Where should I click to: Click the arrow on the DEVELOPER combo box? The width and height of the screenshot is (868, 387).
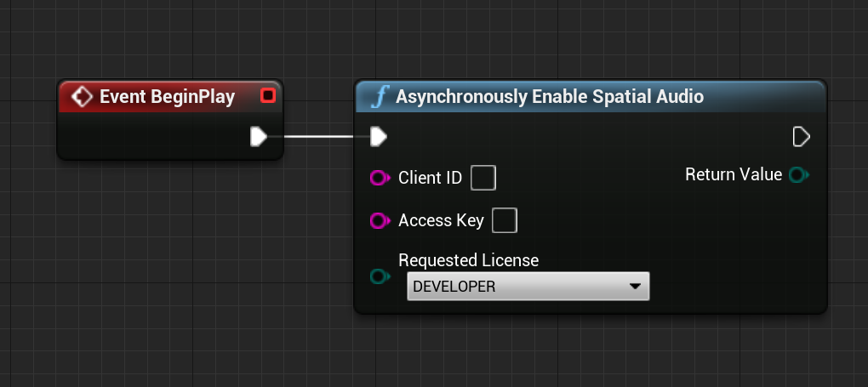tap(635, 287)
